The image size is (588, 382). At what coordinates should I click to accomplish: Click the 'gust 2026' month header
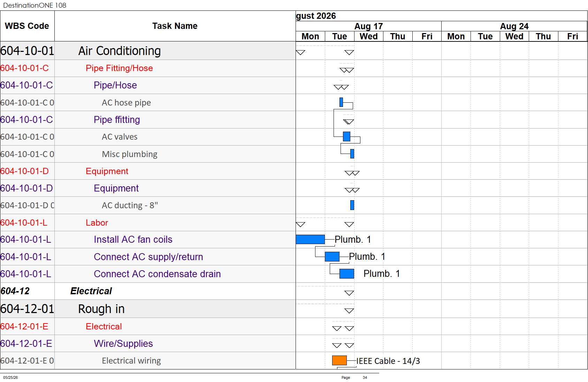tap(316, 16)
